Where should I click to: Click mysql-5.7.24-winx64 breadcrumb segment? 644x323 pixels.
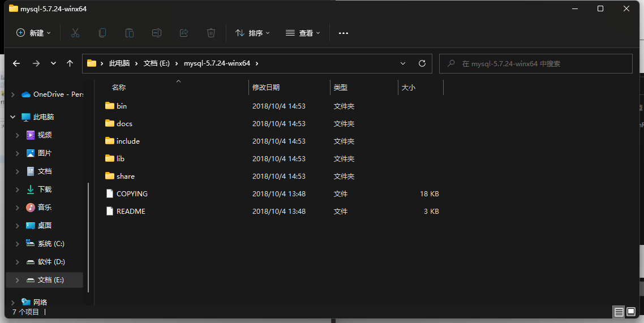click(x=217, y=63)
